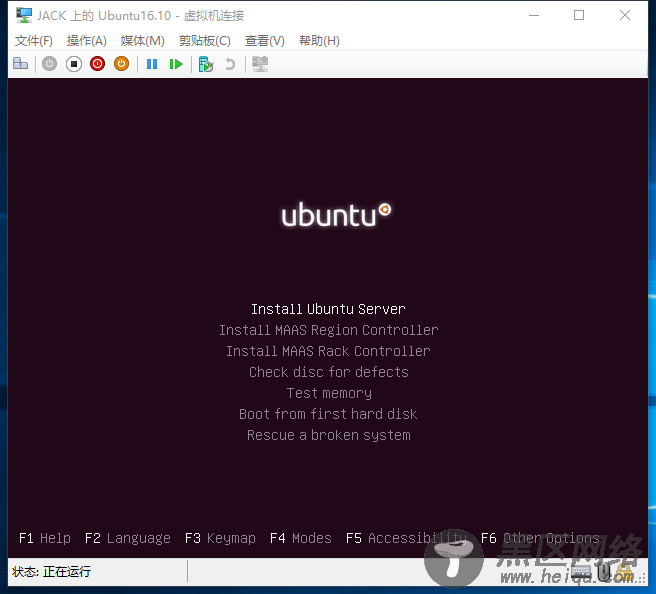This screenshot has height=594, width=656.
Task: Click F4 Modes option
Action: [x=301, y=538]
